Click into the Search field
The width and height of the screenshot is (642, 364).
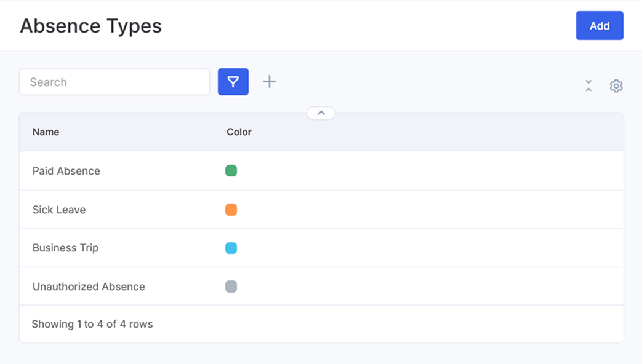tap(114, 82)
